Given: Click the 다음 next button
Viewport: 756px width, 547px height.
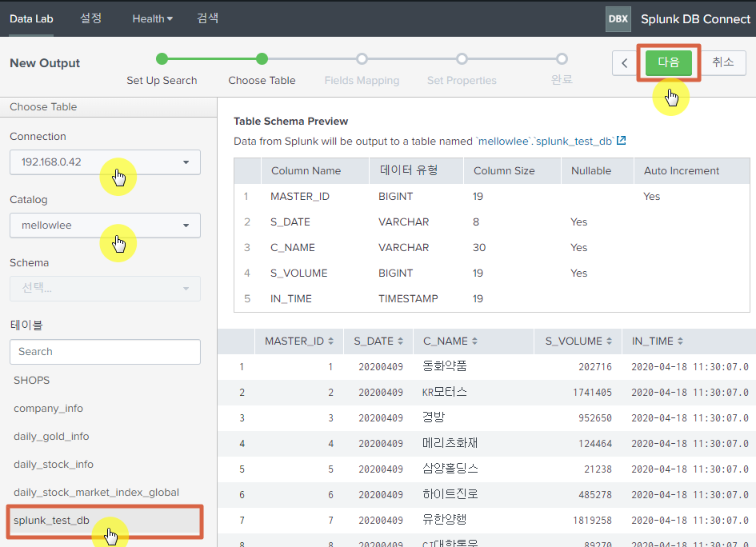Looking at the screenshot, I should (669, 62).
